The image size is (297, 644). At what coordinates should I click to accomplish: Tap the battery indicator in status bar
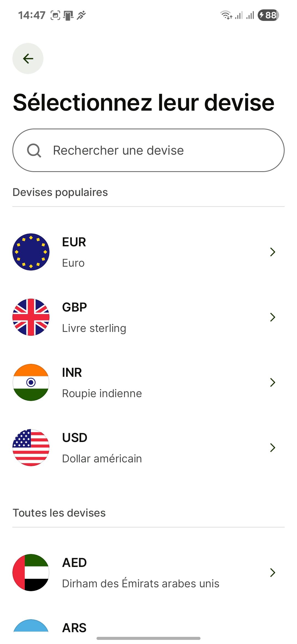[x=268, y=15]
